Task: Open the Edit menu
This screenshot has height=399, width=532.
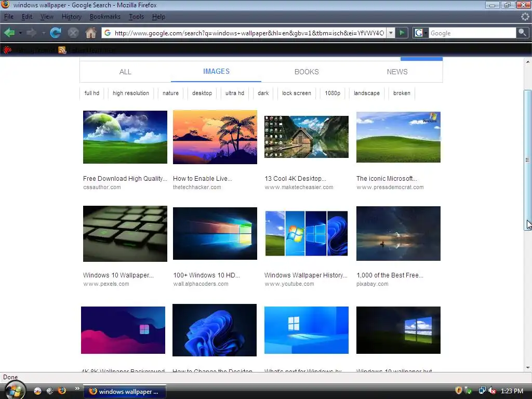Action: [x=27, y=17]
